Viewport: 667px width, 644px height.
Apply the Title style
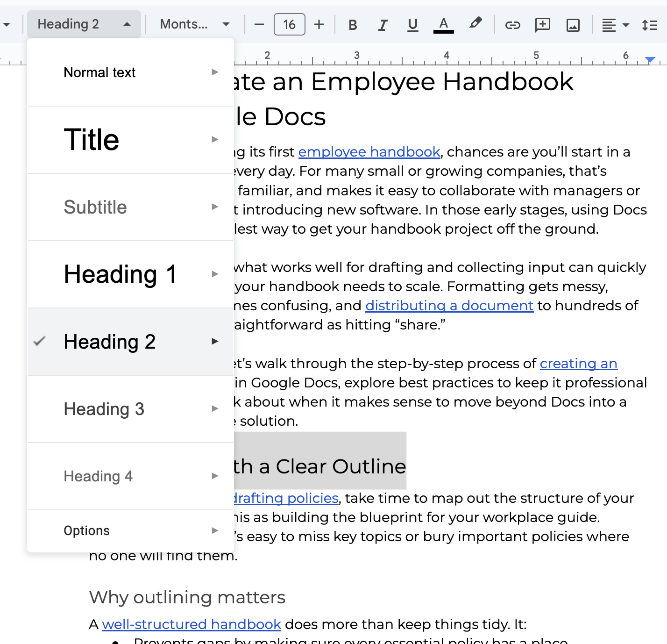pos(130,140)
